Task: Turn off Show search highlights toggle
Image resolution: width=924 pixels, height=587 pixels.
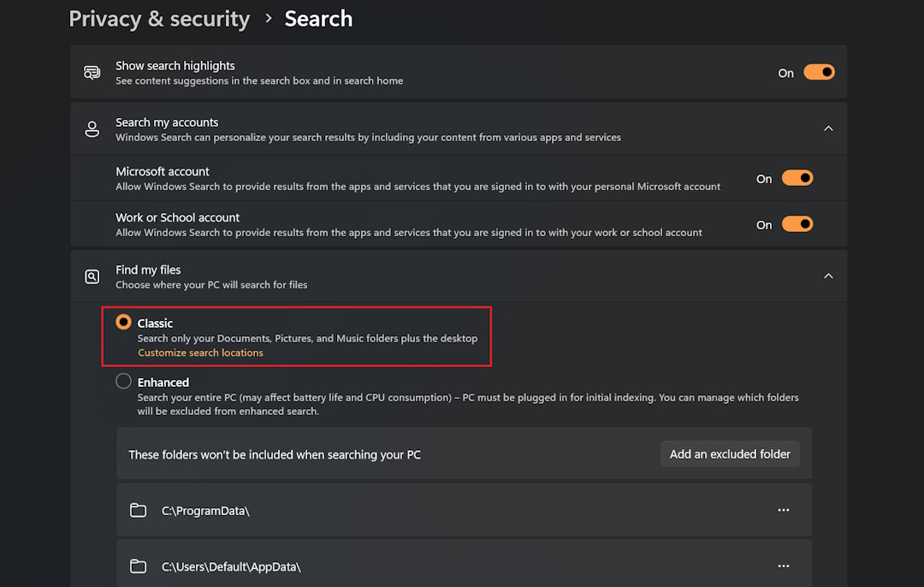Action: [819, 73]
